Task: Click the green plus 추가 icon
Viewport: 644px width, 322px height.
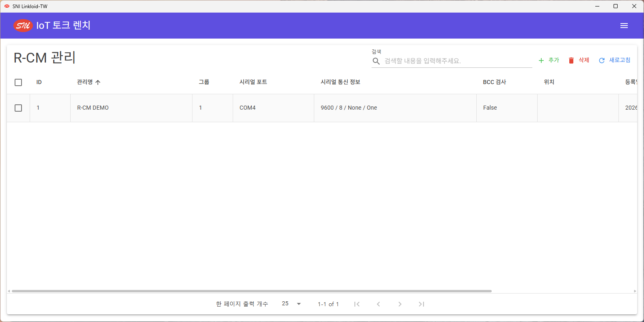Action: point(541,61)
